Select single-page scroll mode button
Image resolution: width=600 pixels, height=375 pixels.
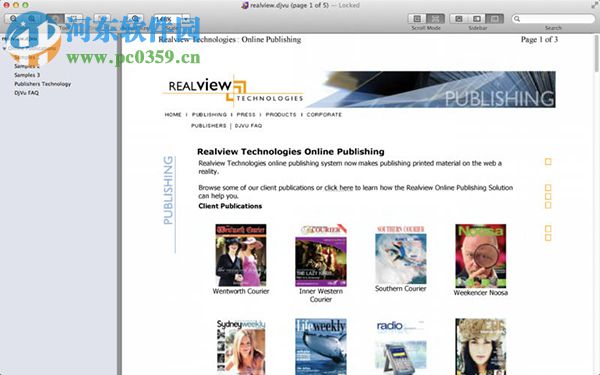pyautogui.click(x=417, y=18)
